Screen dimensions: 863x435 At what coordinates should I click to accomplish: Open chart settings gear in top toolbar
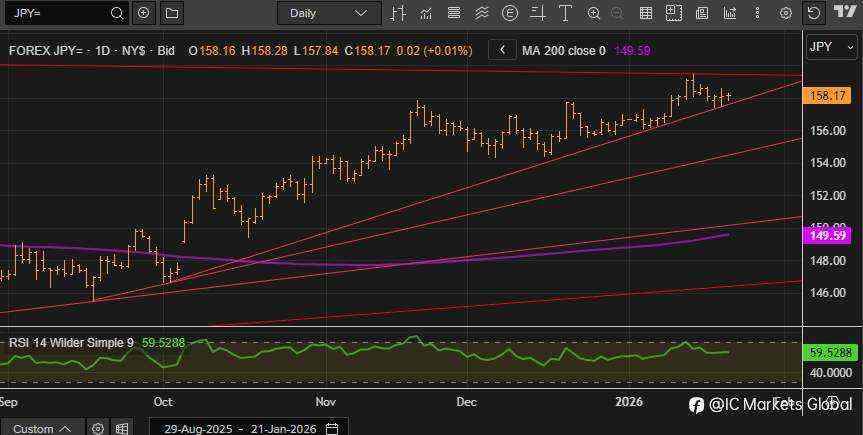click(786, 13)
